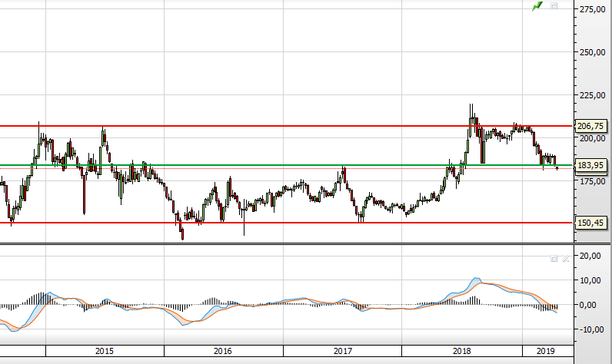The width and height of the screenshot is (612, 364).
Task: Click the 2016 label on time axis
Action: pos(223,351)
